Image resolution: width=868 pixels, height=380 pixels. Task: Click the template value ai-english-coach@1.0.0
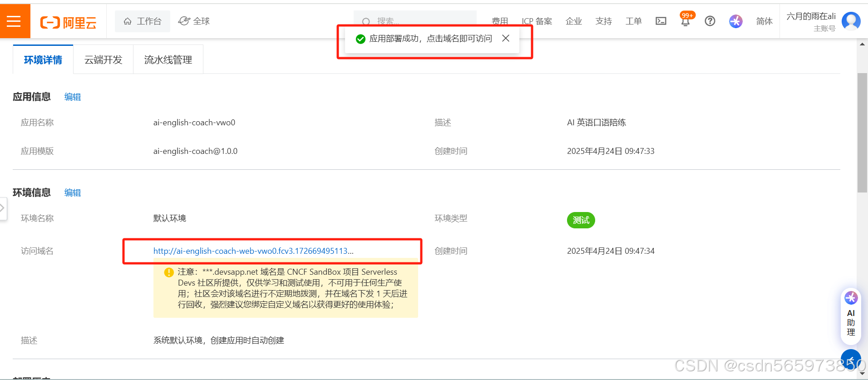point(195,151)
